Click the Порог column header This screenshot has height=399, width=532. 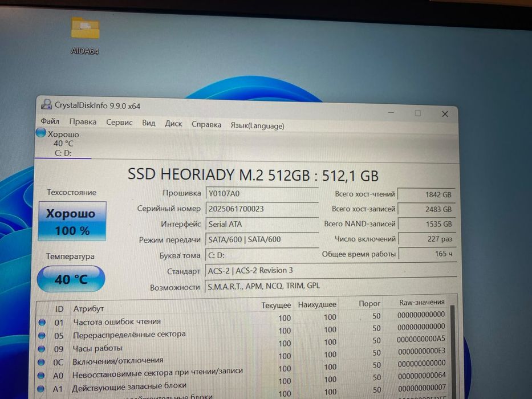click(369, 304)
